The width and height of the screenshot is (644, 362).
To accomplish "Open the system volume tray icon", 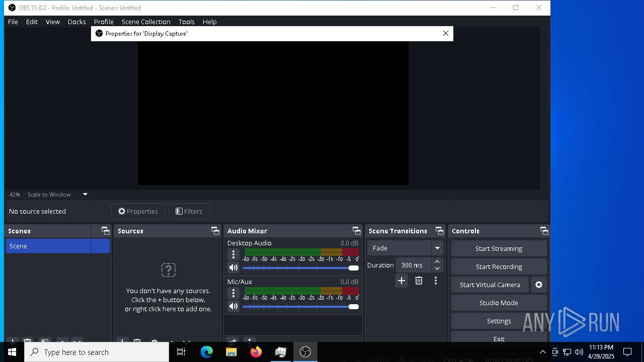I will tap(579, 352).
